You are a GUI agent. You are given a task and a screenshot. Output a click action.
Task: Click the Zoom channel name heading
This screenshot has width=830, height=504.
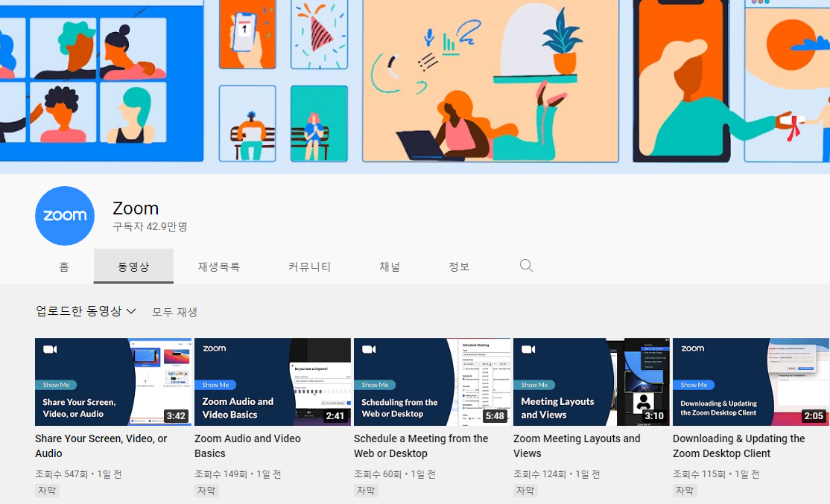[x=136, y=208]
